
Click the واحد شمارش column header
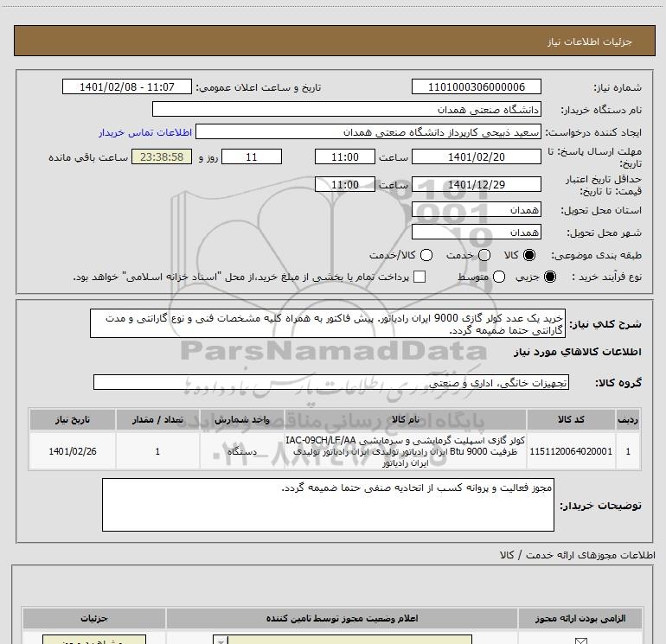coord(241,419)
